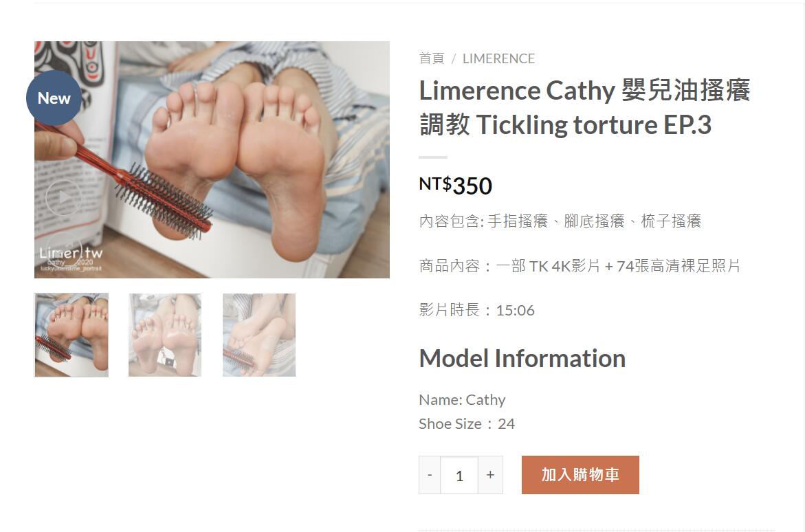Click the Limer.tw watermark on the image
This screenshot has height=532, width=805.
pos(71,257)
